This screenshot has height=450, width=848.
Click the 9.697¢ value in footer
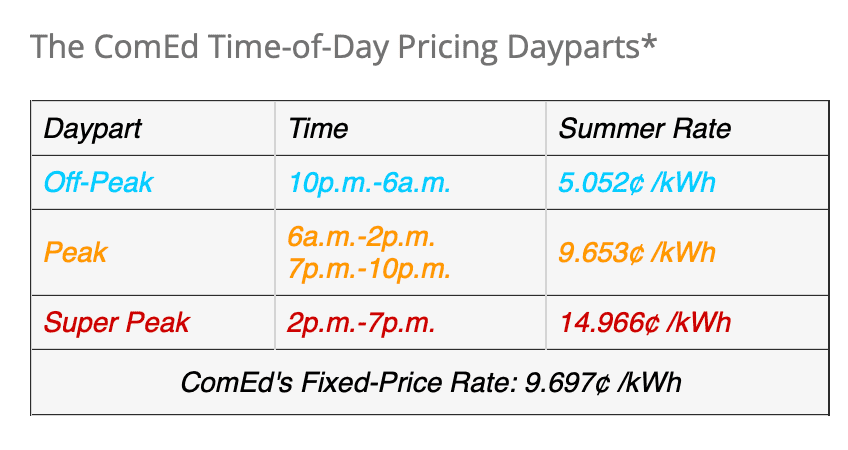[568, 382]
